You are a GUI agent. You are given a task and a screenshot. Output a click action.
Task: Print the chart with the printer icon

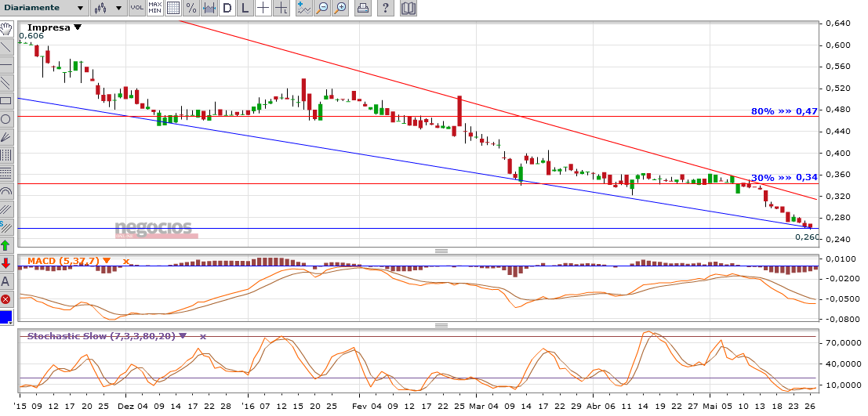coord(362,8)
